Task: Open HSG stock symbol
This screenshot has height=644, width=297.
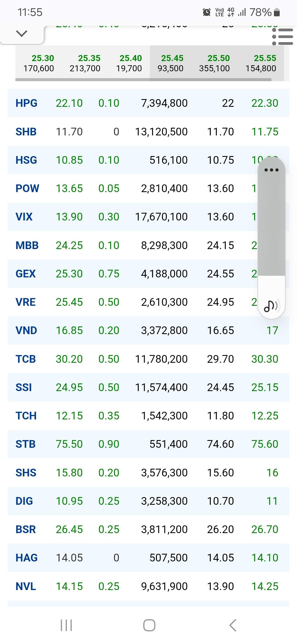Action: 26,160
